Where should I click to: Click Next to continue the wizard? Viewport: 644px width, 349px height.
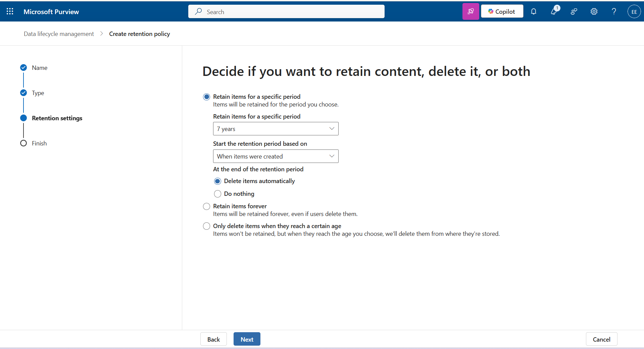tap(247, 339)
